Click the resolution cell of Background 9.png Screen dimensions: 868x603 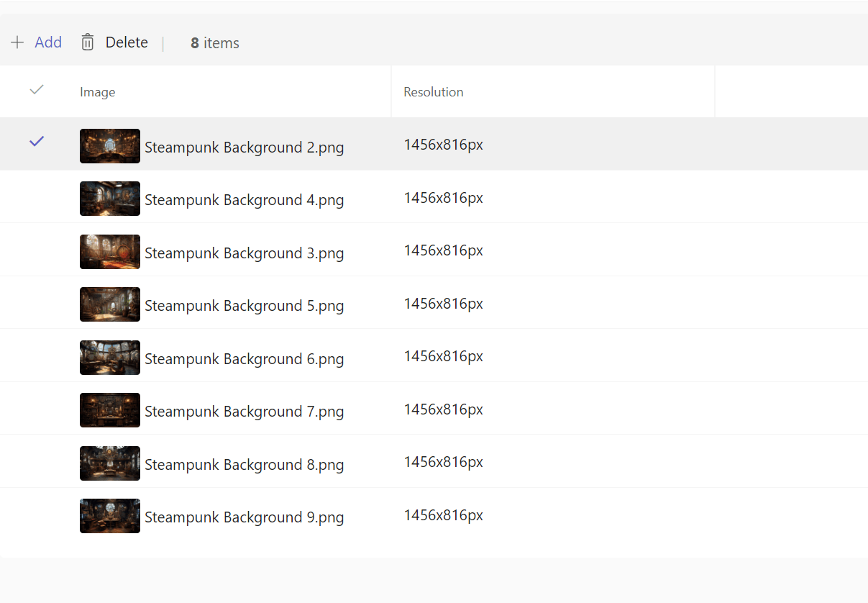(x=444, y=515)
